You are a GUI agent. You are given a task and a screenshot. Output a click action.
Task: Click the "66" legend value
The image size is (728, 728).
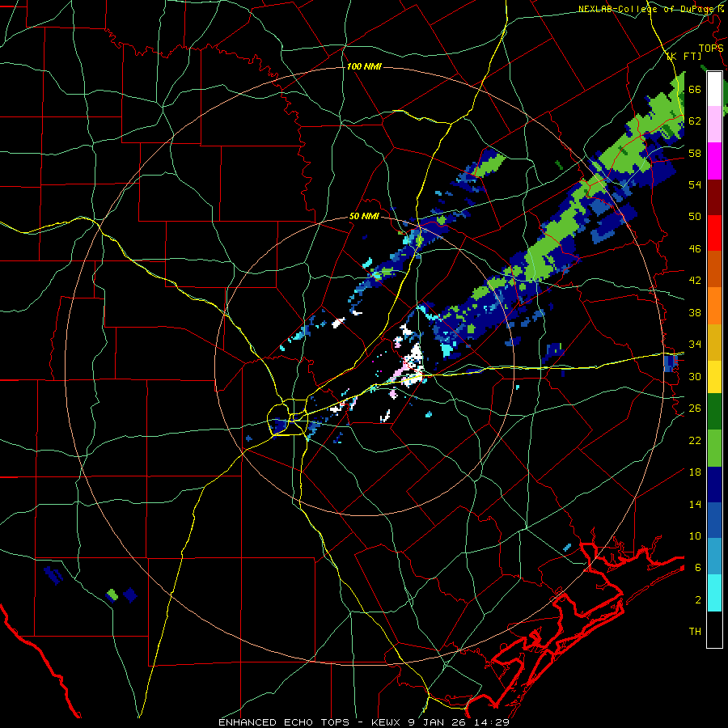click(695, 89)
